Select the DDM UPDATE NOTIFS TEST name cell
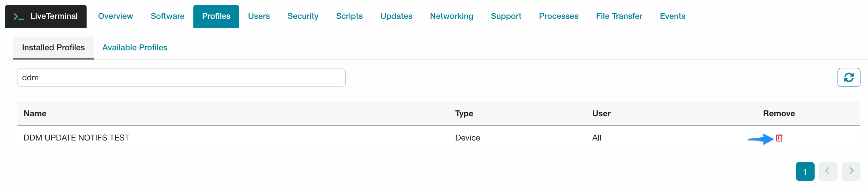This screenshot has width=868, height=188. point(233,138)
